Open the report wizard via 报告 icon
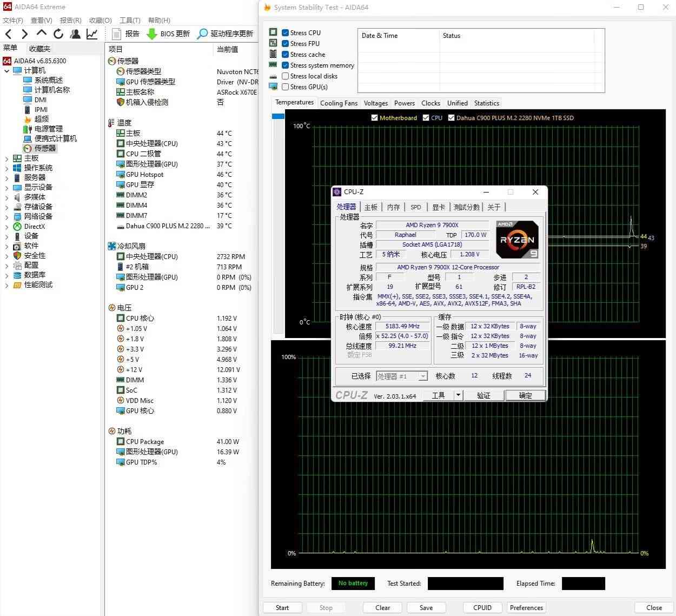The image size is (676, 616). (124, 34)
